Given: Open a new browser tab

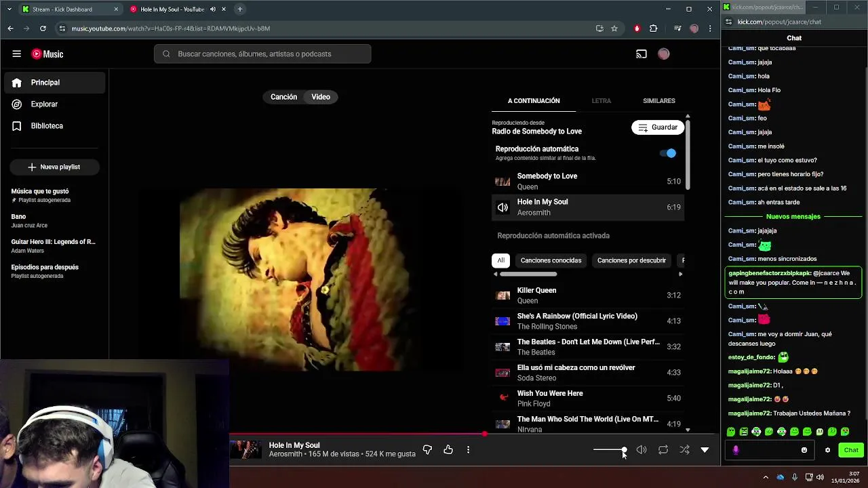Looking at the screenshot, I should tap(239, 9).
